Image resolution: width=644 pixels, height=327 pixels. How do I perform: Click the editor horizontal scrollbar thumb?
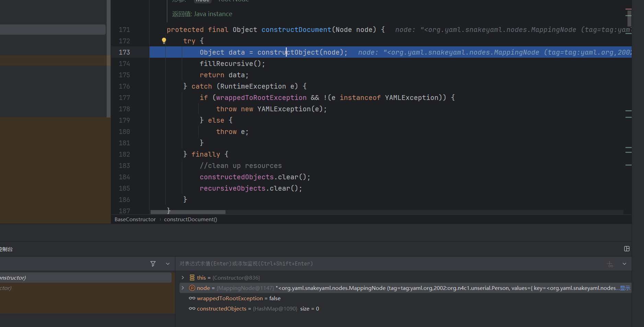[x=188, y=212]
